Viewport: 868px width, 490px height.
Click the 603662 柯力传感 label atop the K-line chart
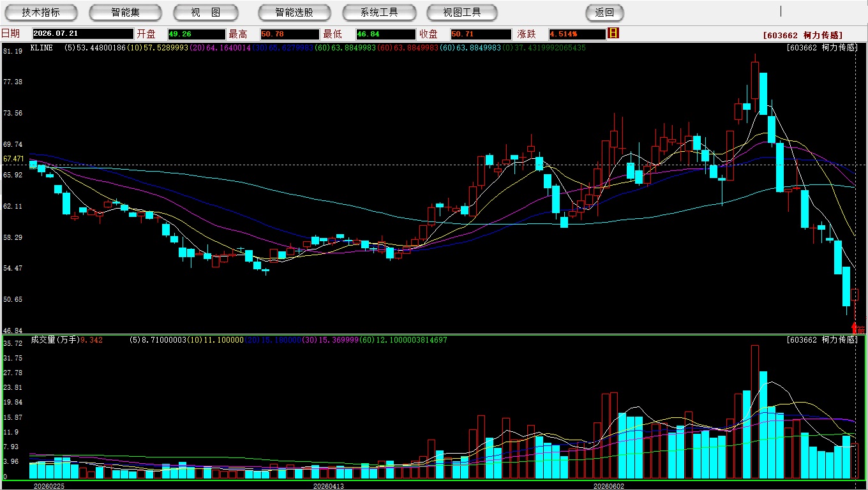[x=822, y=48]
